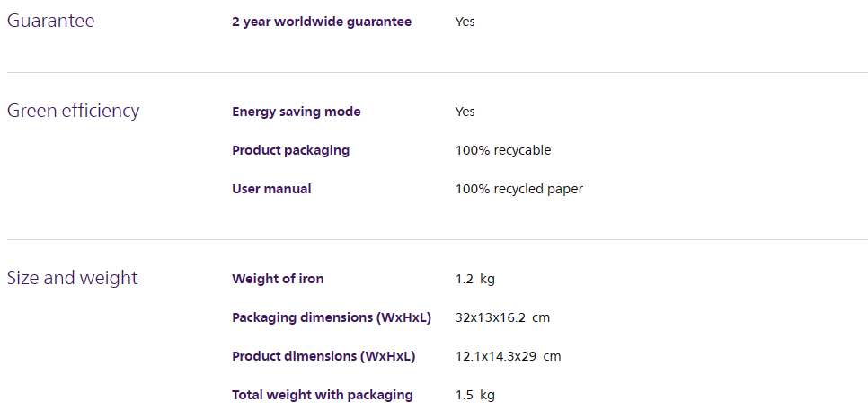Click the Product dimensions (WxHxL) label

click(323, 357)
